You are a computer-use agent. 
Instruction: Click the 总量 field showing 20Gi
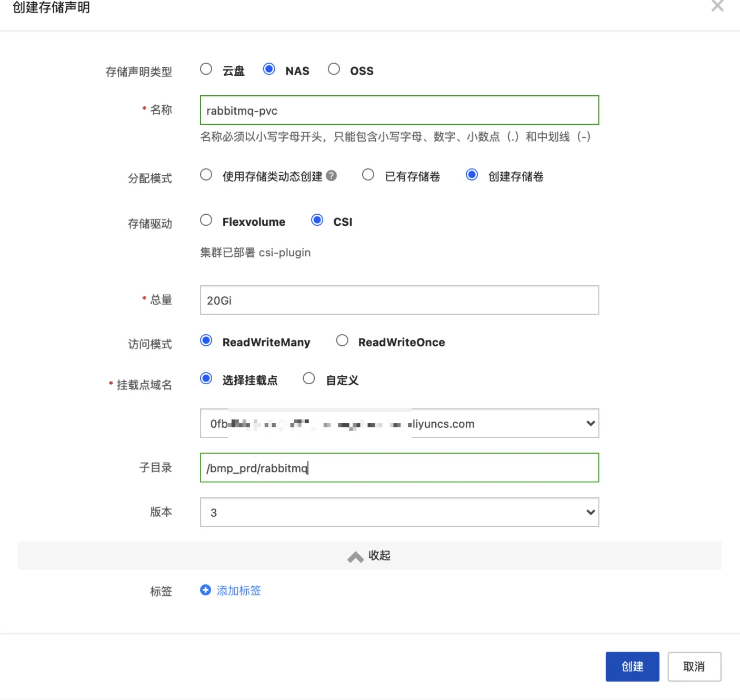pos(399,300)
